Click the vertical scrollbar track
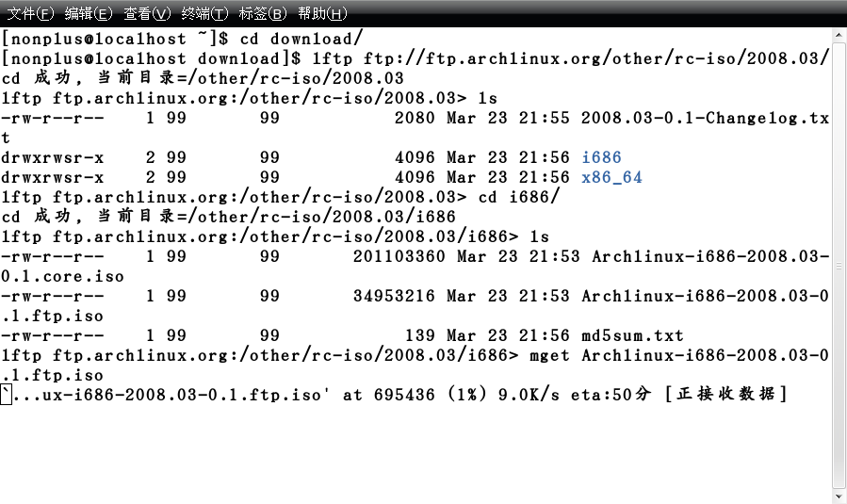847x504 pixels. [839, 266]
